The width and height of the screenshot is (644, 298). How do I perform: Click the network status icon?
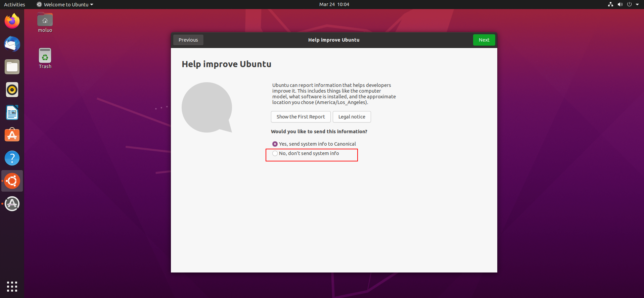tap(610, 4)
